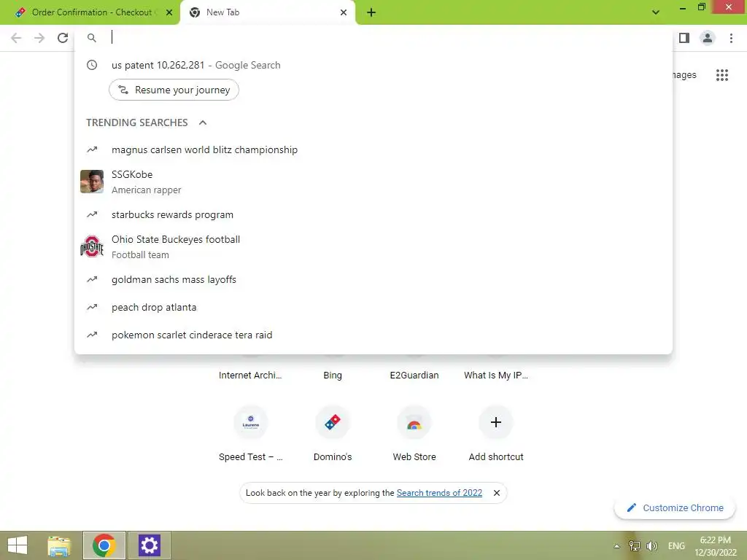This screenshot has height=560, width=747.
Task: Click the clock icon beside the patent suggestion
Action: (92, 65)
